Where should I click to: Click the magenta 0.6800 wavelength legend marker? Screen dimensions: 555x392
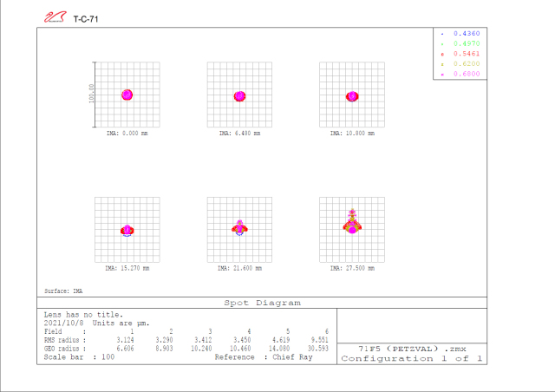click(x=442, y=75)
